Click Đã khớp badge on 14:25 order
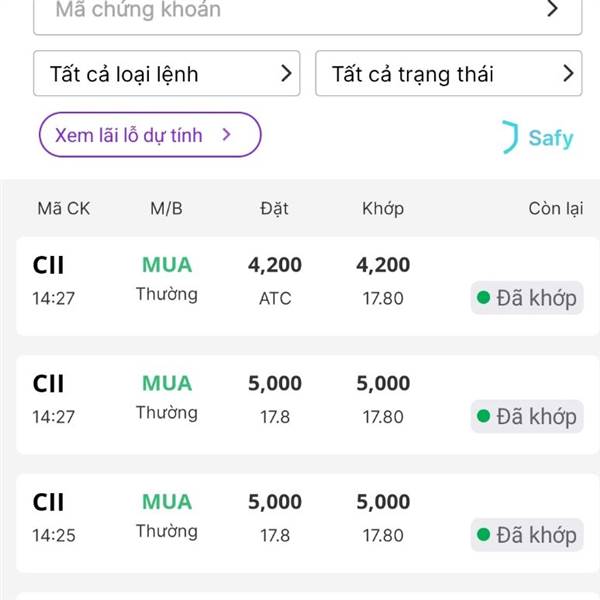The height and width of the screenshot is (600, 600). [527, 535]
